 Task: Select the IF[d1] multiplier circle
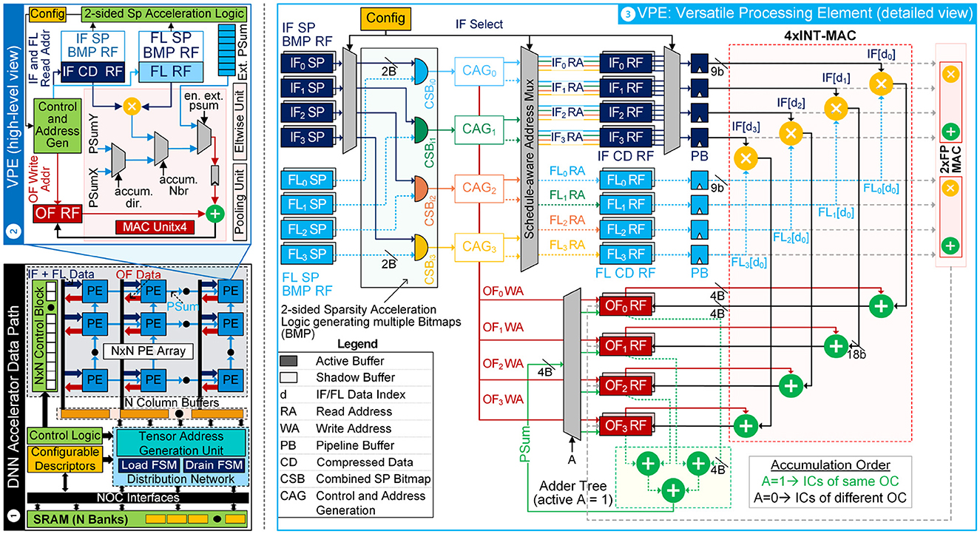[836, 109]
